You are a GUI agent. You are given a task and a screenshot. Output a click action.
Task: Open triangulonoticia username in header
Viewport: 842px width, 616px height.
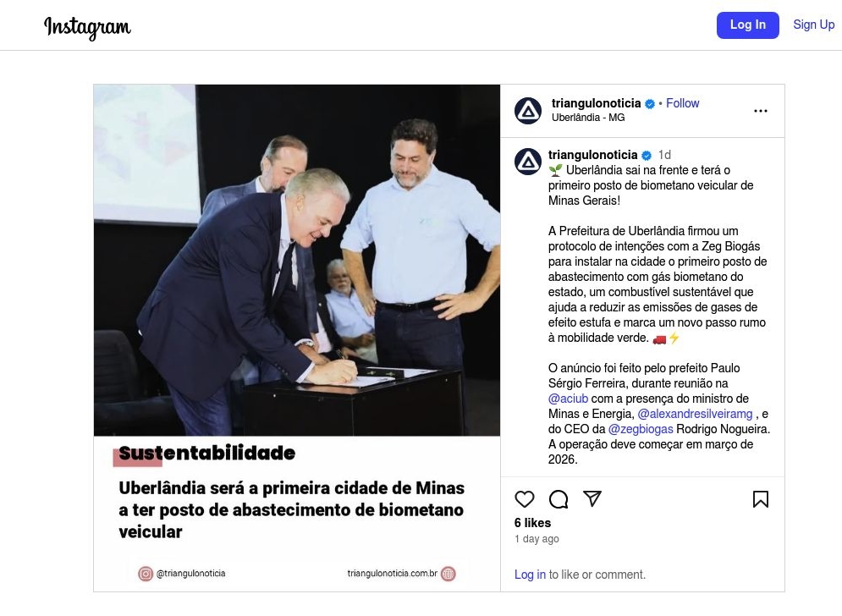click(596, 103)
